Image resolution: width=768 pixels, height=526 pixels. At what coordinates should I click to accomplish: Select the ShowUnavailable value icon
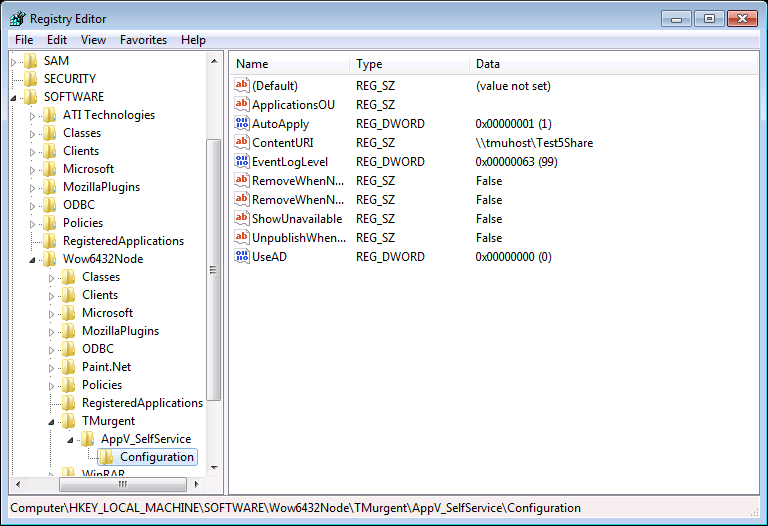click(241, 219)
